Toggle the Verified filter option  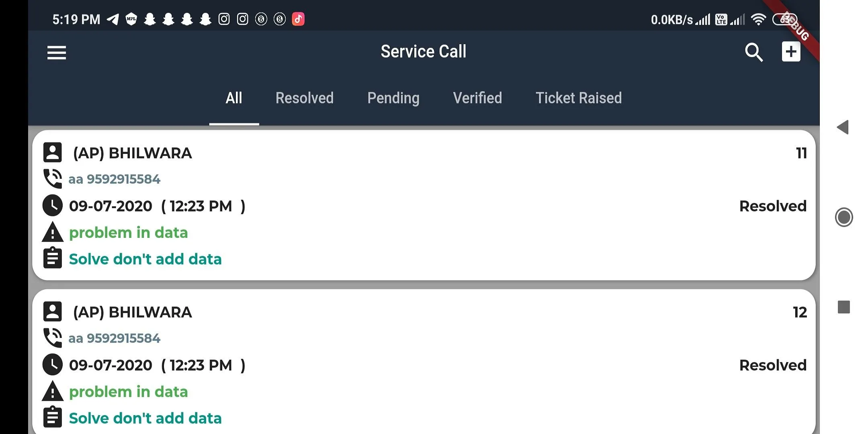[x=478, y=97]
